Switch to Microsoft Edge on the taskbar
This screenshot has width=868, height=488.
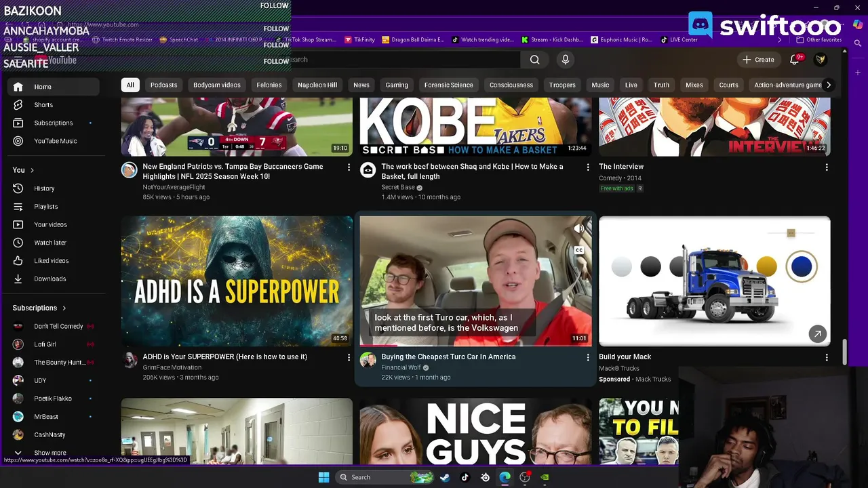(x=505, y=477)
